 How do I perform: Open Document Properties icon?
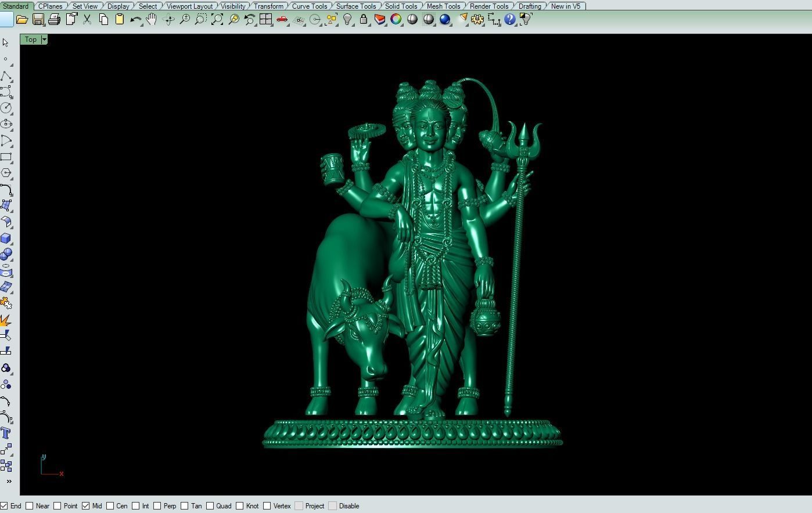tap(71, 19)
